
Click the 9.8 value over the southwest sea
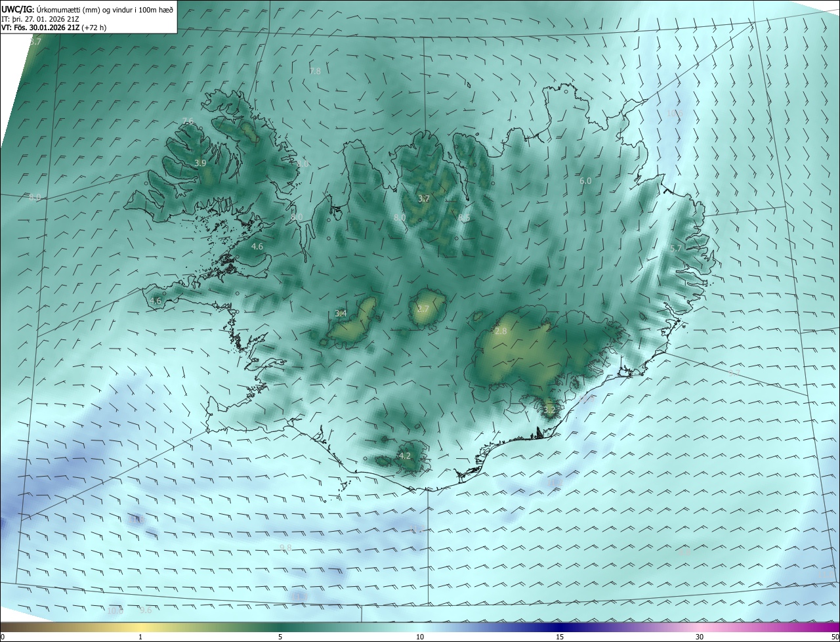click(x=285, y=548)
